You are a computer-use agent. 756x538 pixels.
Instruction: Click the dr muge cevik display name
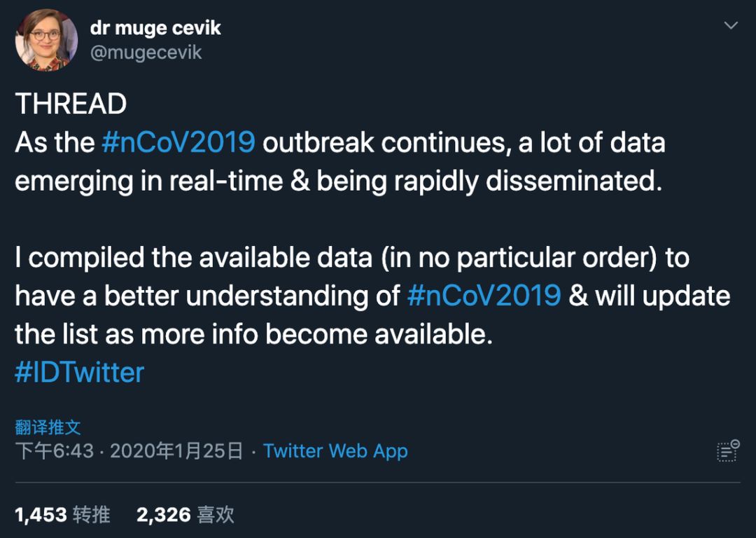(155, 28)
